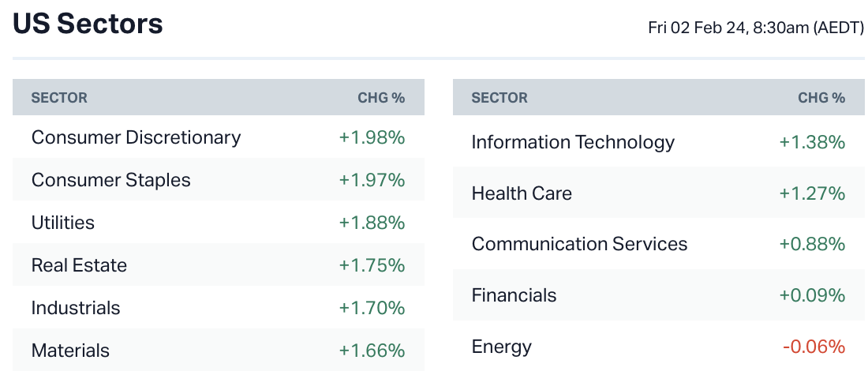This screenshot has height=390, width=868.
Task: Click the Consumer Discretionary sector name
Action: pos(136,137)
